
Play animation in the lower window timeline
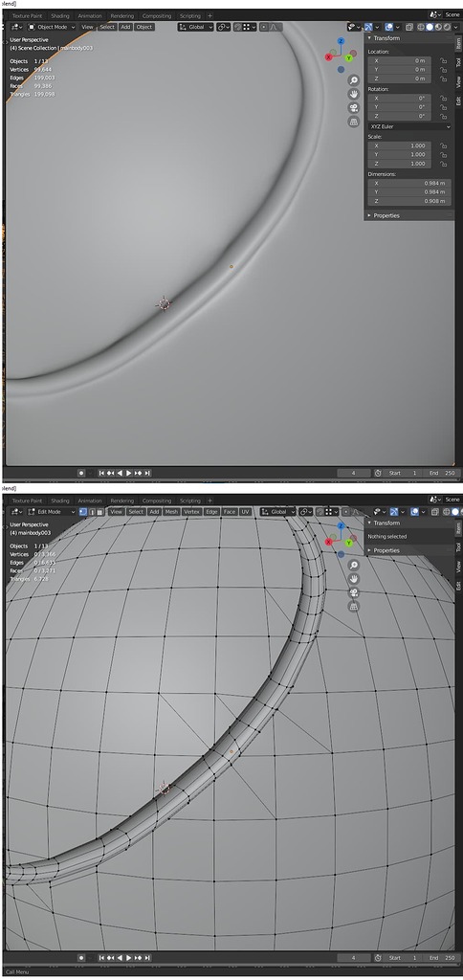pyautogui.click(x=129, y=957)
